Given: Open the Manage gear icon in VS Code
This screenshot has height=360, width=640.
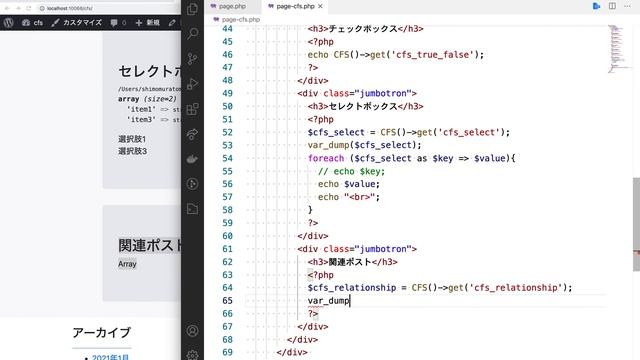Looking at the screenshot, I should [x=192, y=355].
